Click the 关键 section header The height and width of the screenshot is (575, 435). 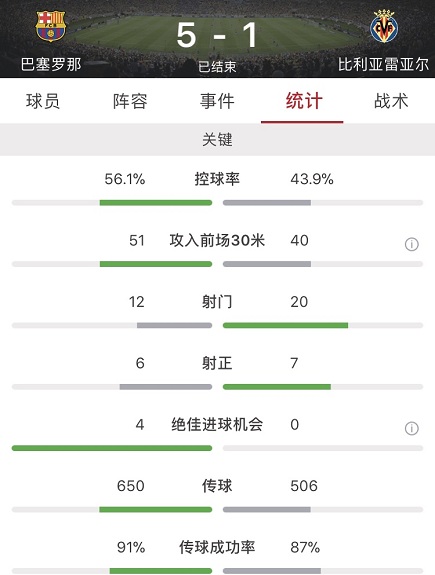point(218,140)
